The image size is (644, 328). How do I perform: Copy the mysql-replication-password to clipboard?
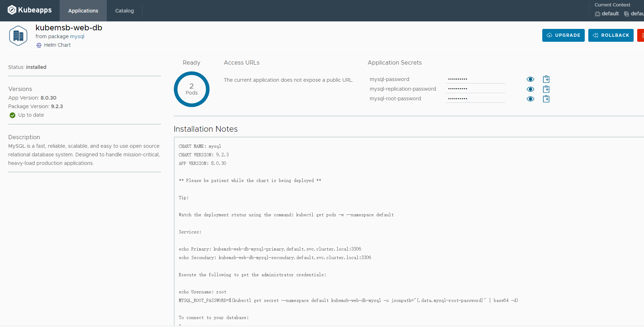point(546,89)
